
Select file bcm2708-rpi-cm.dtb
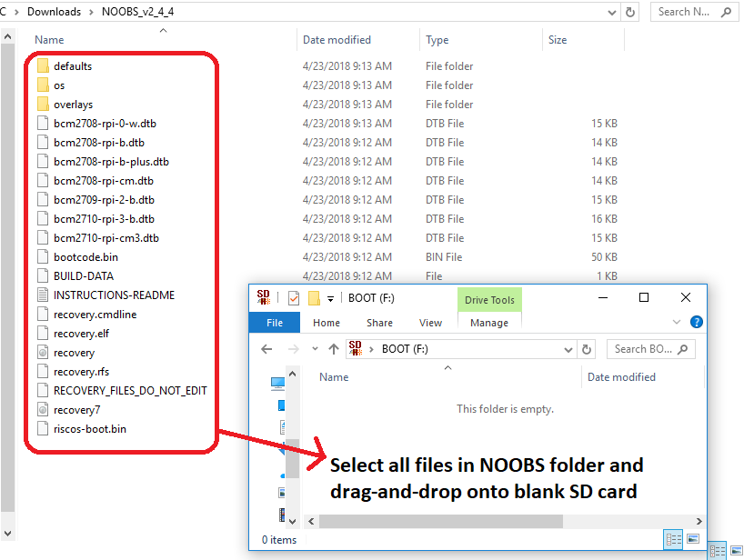point(104,181)
